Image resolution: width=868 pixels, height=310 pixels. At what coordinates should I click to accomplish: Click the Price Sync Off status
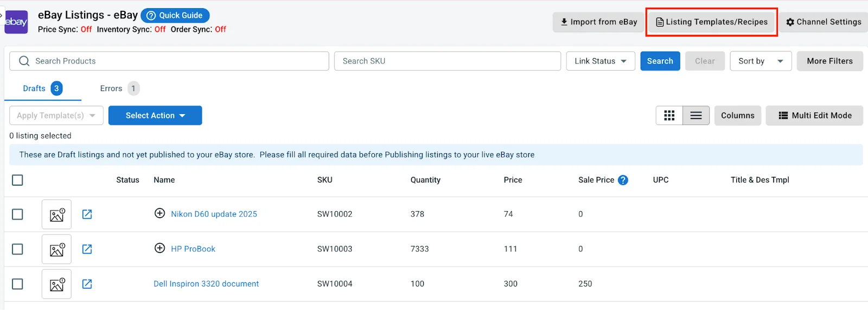pos(86,29)
